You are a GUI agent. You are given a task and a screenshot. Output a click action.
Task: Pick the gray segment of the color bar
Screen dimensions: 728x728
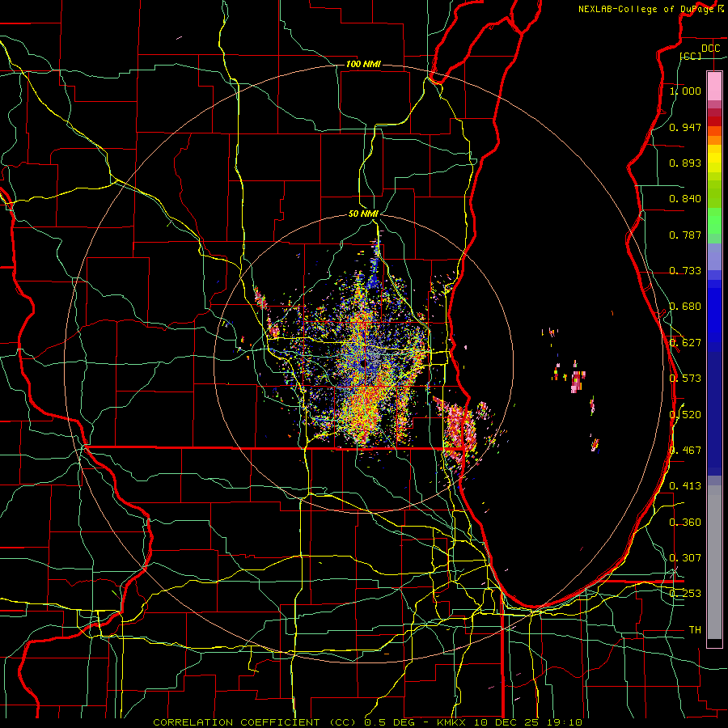714,562
